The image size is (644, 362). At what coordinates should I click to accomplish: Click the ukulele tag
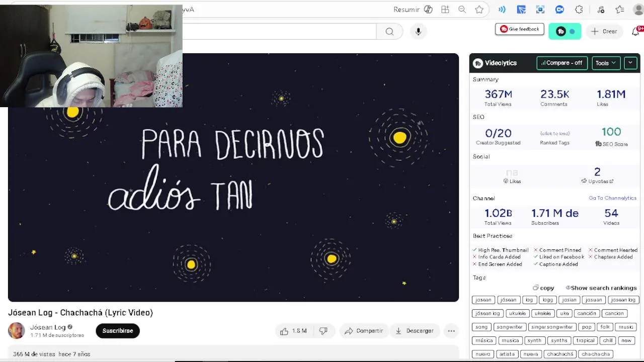(x=517, y=313)
